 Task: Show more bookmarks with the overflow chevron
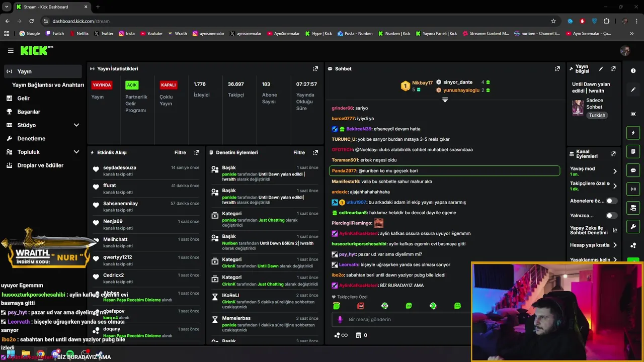[x=632, y=34]
